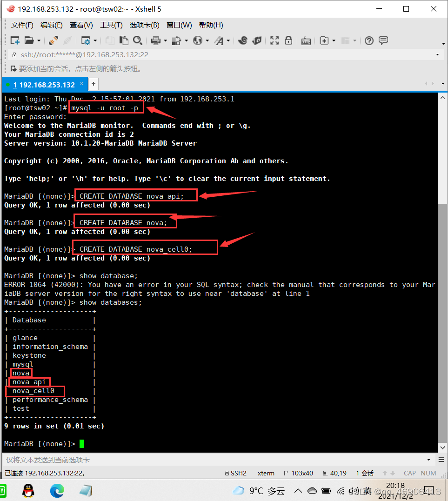Open the 编辑(E) menu

pyautogui.click(x=52, y=25)
